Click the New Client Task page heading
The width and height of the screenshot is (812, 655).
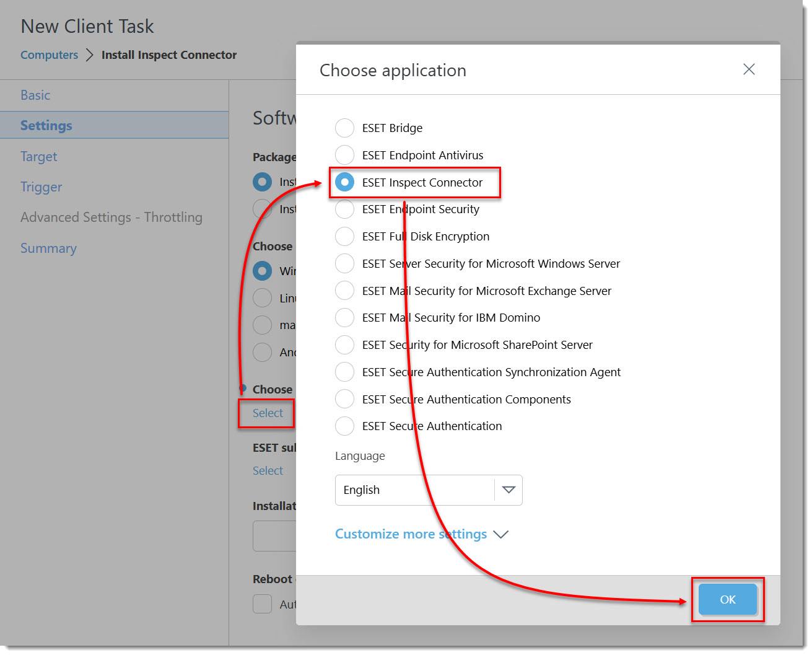pos(87,27)
